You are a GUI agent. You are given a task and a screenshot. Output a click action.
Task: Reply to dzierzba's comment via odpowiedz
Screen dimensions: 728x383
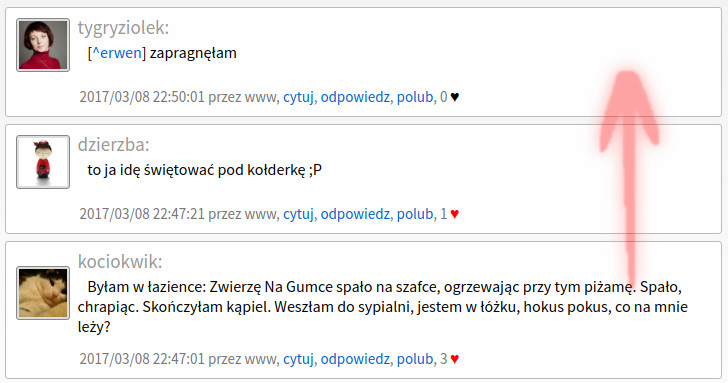tap(355, 214)
